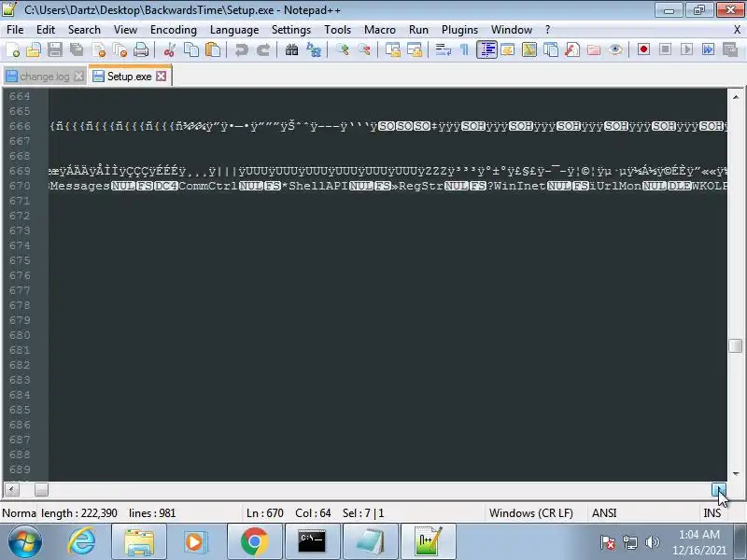Open the Settings menu
This screenshot has width=747, height=560.
pos(291,30)
